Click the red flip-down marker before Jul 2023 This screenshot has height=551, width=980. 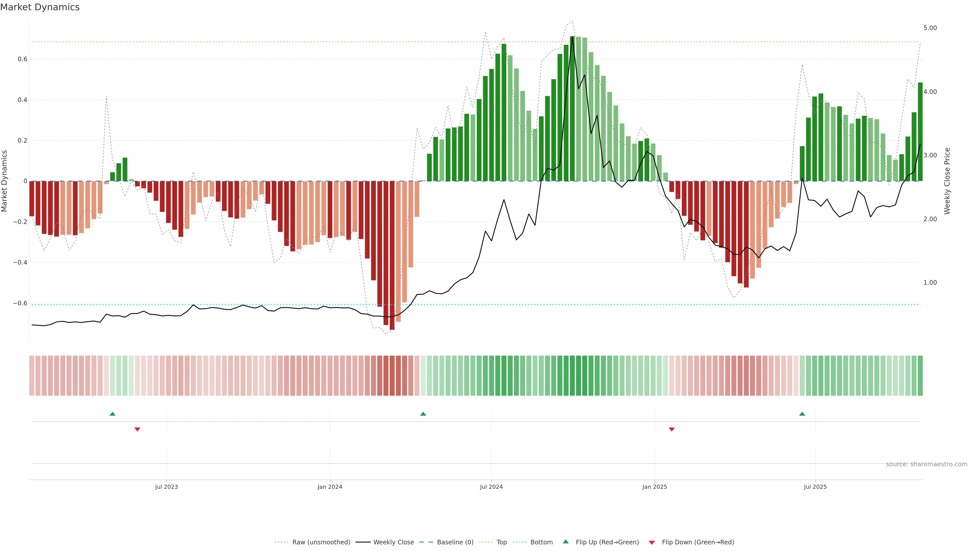pyautogui.click(x=137, y=429)
